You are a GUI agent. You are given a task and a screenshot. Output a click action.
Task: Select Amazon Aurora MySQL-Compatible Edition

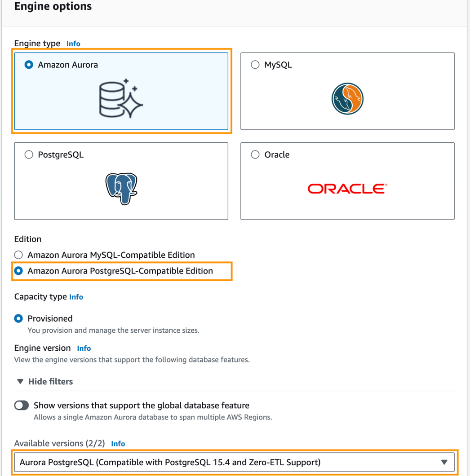point(18,255)
